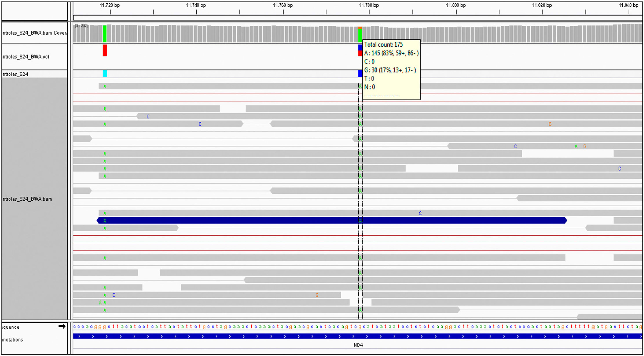Click the blue ND4 annotation bar
The width and height of the screenshot is (644, 356).
tap(358, 336)
